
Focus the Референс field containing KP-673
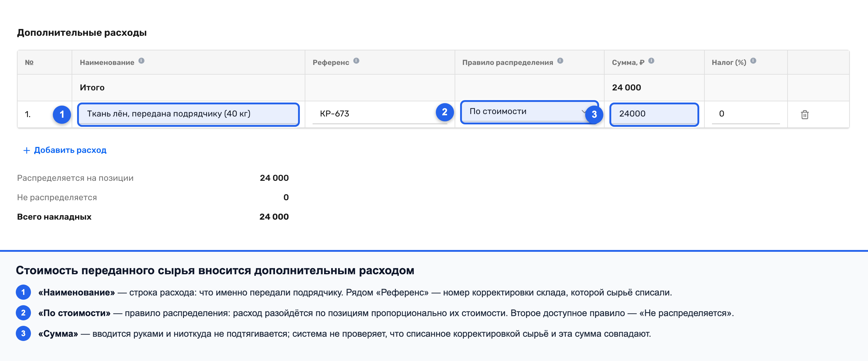tap(380, 114)
